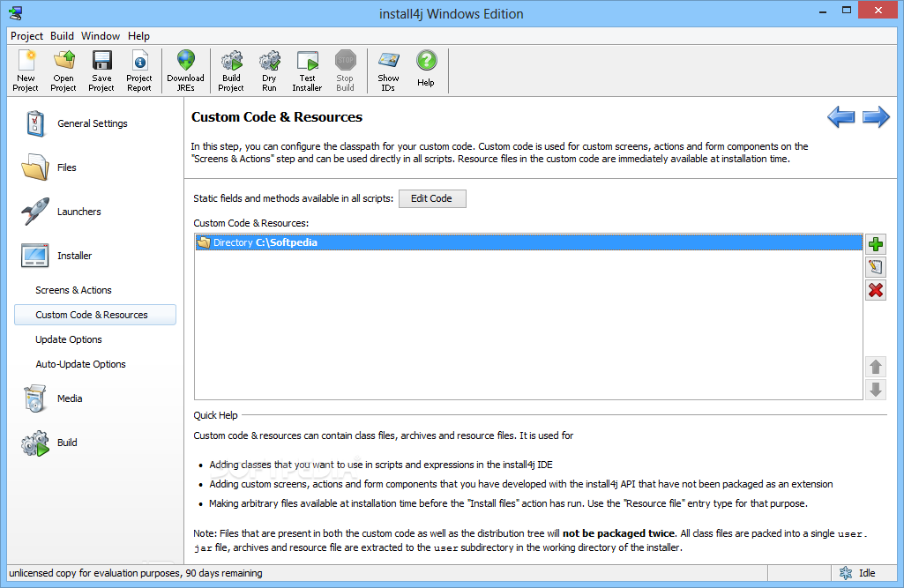Click the Quick Help heading
This screenshot has width=904, height=588.
pyautogui.click(x=215, y=415)
